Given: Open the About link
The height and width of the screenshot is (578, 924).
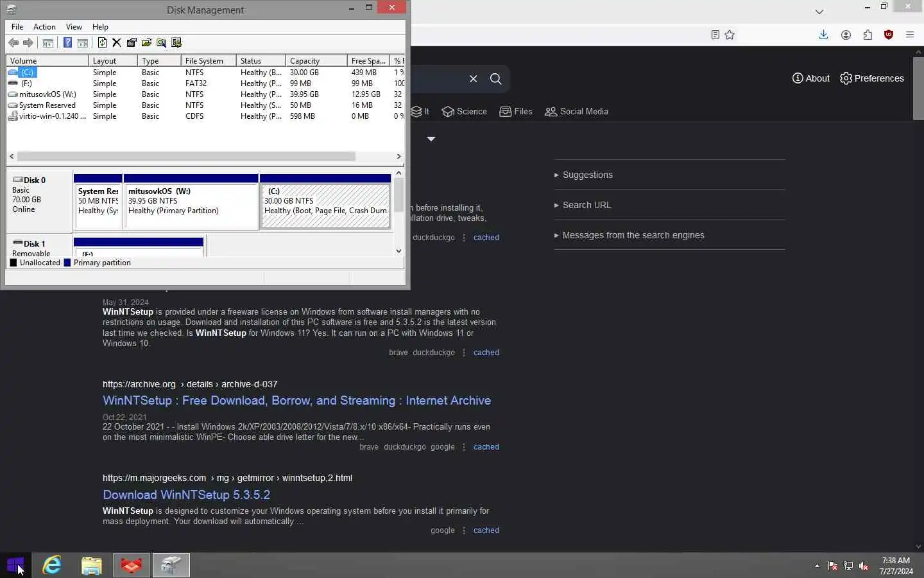Looking at the screenshot, I should point(810,78).
